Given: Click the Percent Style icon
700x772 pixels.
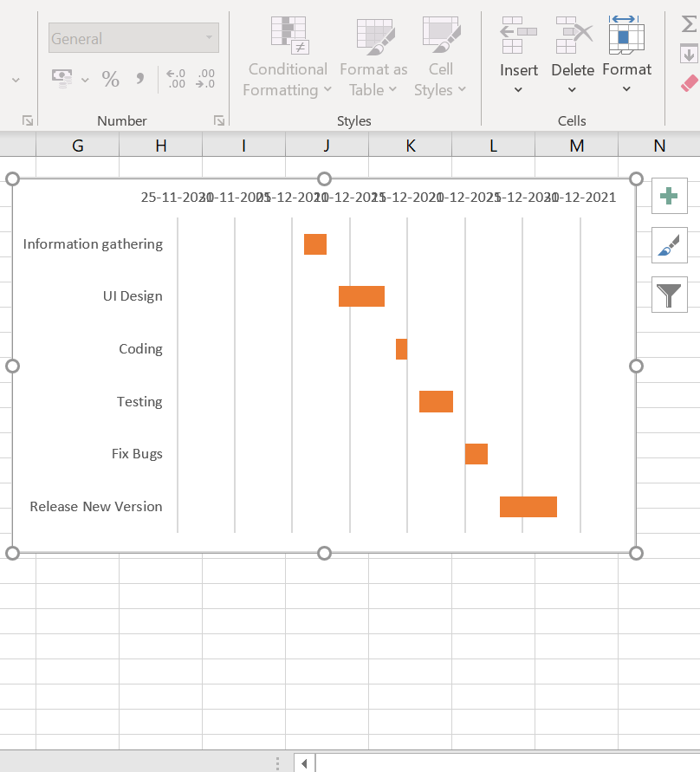Looking at the screenshot, I should 111,80.
